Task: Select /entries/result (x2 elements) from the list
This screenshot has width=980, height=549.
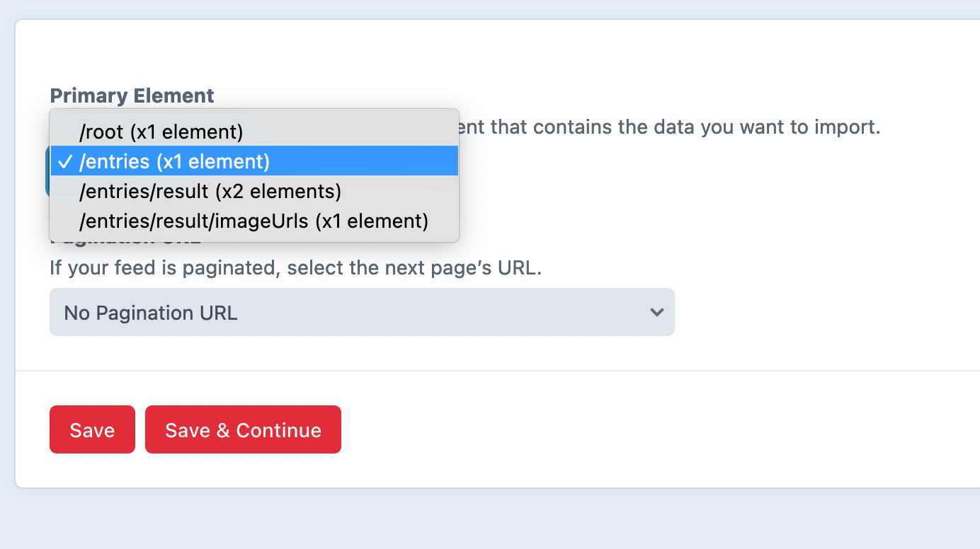Action: [x=209, y=191]
